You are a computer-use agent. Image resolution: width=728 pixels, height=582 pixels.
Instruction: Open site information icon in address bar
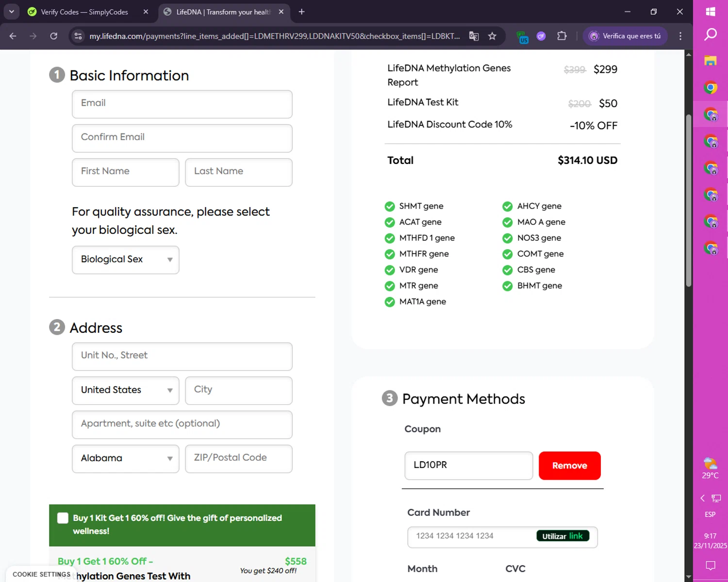[78, 36]
